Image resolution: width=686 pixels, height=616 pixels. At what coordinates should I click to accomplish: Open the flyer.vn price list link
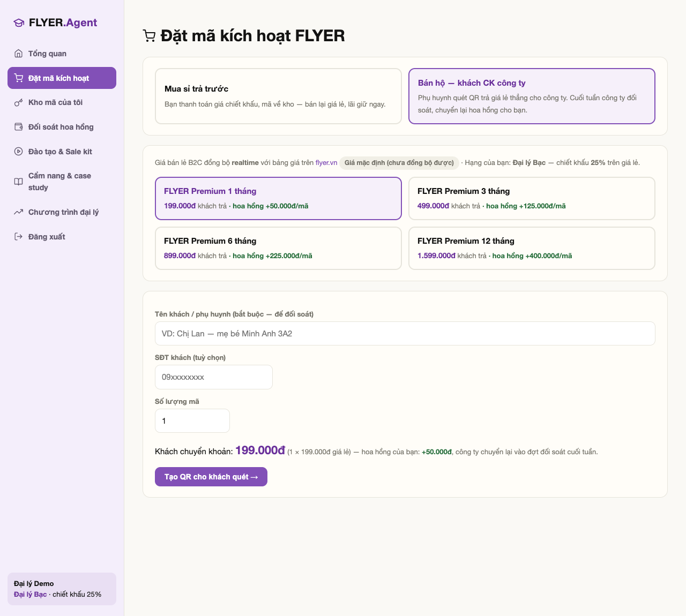click(326, 163)
